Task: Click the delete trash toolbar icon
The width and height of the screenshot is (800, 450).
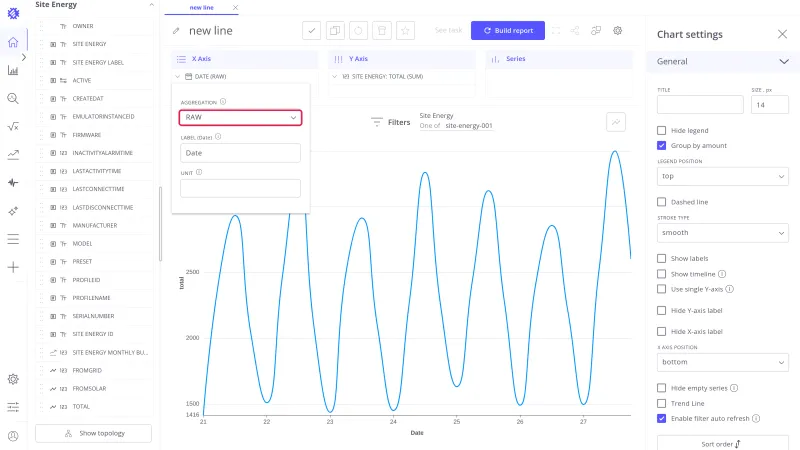Action: click(382, 31)
